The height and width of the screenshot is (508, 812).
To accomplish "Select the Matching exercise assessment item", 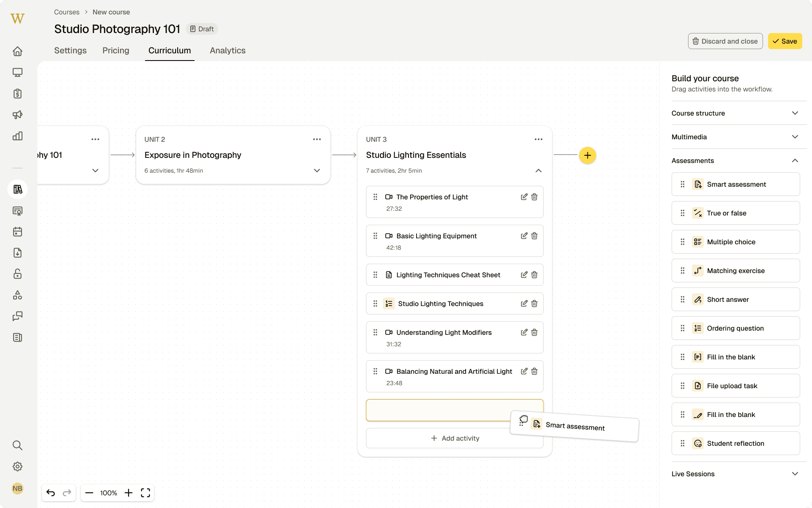I will click(735, 271).
